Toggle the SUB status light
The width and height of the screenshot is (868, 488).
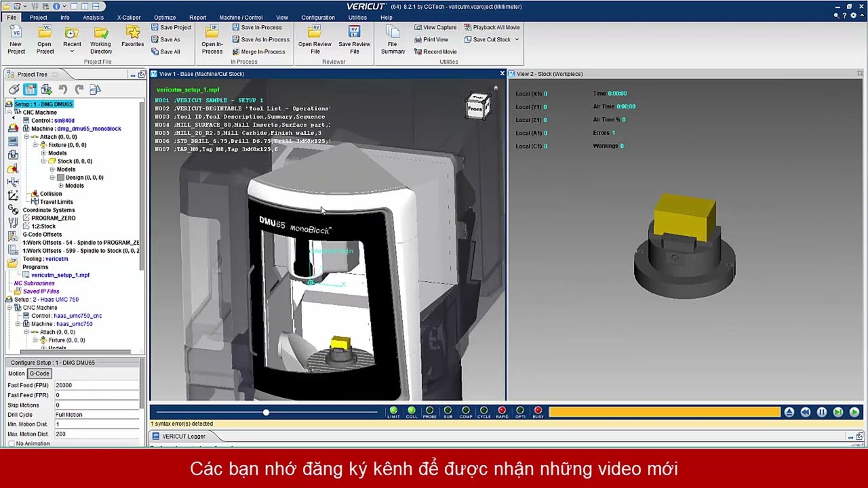[448, 411]
